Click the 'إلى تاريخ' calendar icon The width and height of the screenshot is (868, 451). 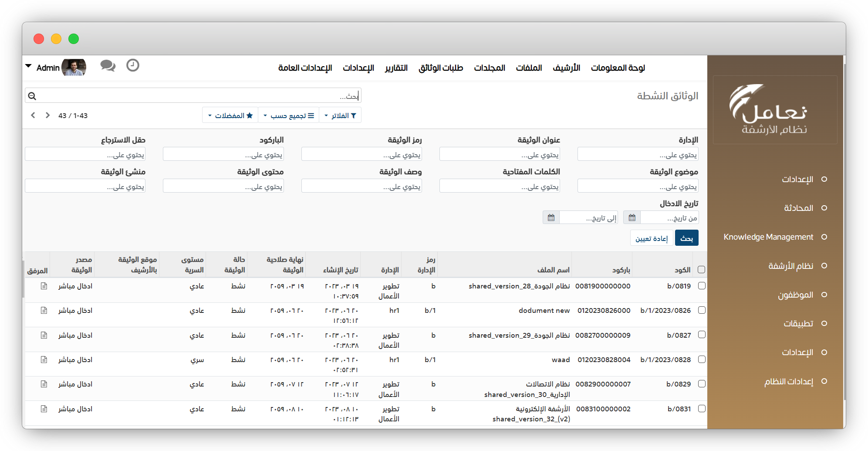point(551,217)
